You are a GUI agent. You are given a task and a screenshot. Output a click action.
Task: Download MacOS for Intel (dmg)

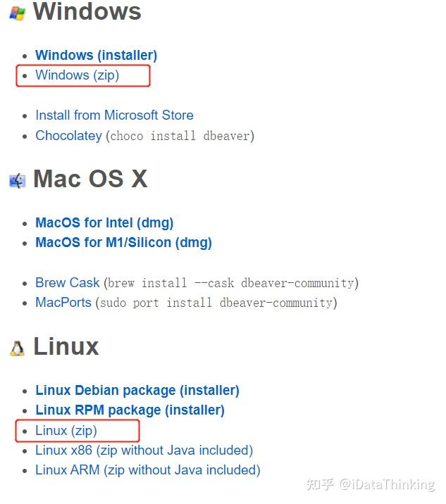point(104,222)
